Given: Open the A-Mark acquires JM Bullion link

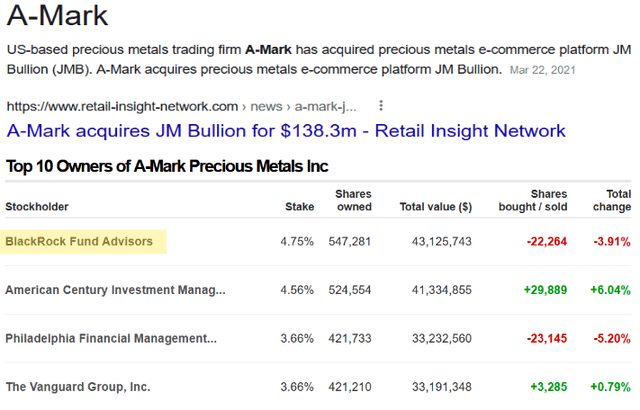Looking at the screenshot, I should tap(286, 131).
